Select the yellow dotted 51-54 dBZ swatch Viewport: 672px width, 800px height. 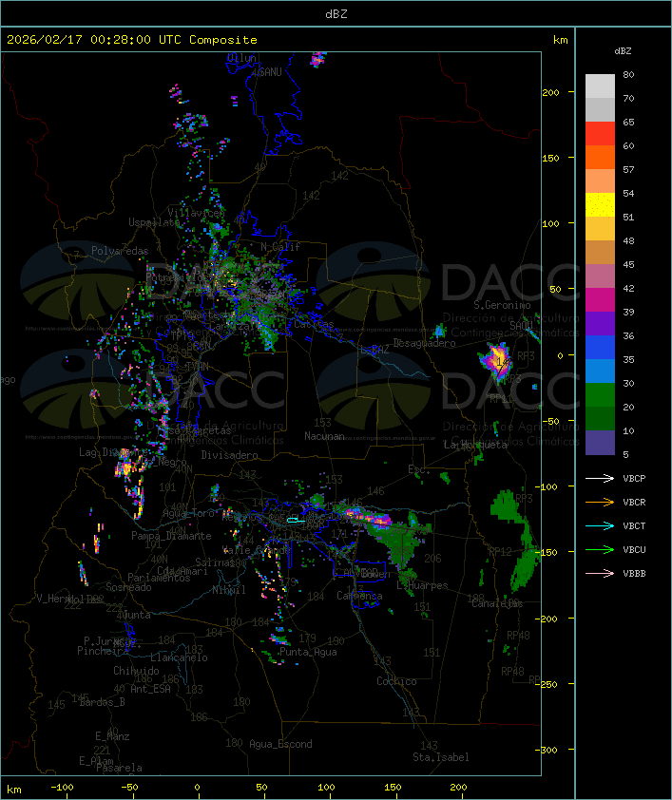pyautogui.click(x=600, y=205)
